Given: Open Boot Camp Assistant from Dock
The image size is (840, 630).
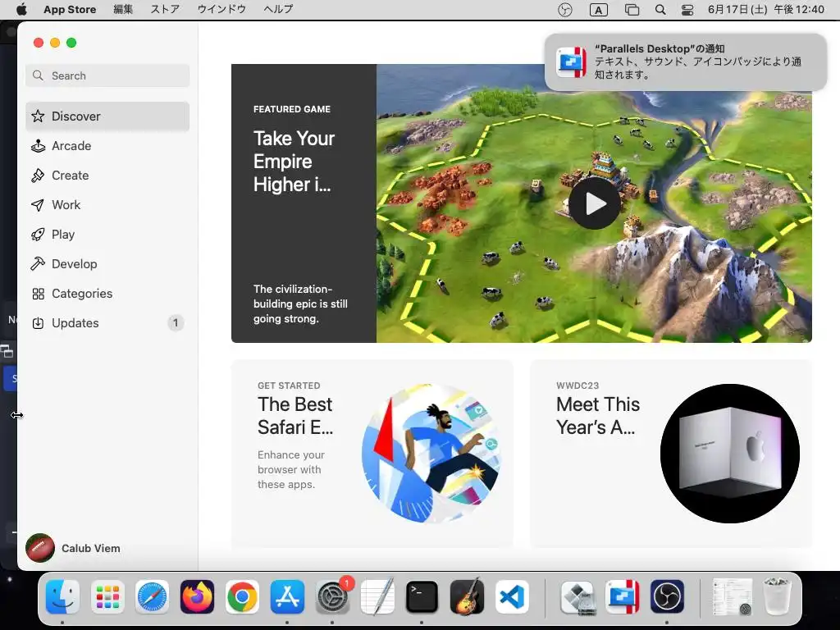Looking at the screenshot, I should [577, 597].
